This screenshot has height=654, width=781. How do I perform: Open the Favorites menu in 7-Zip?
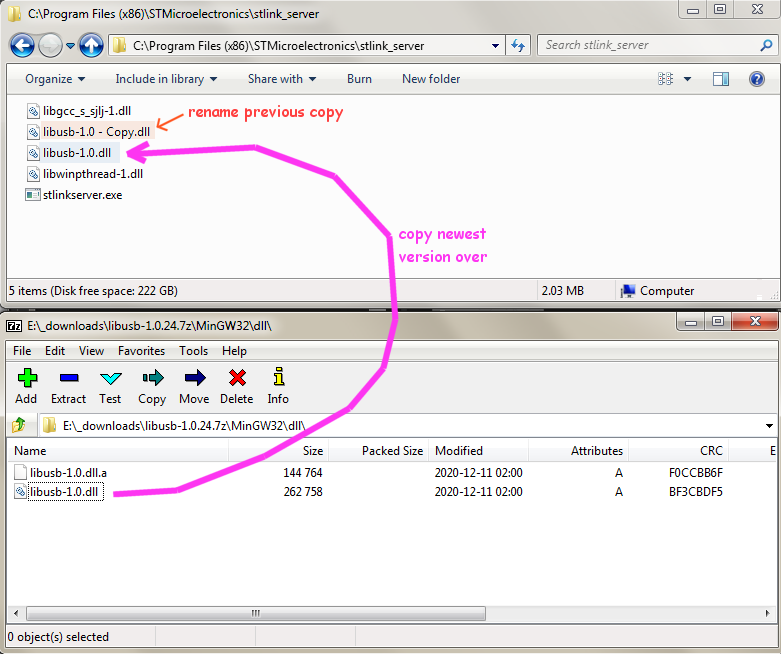tap(141, 351)
